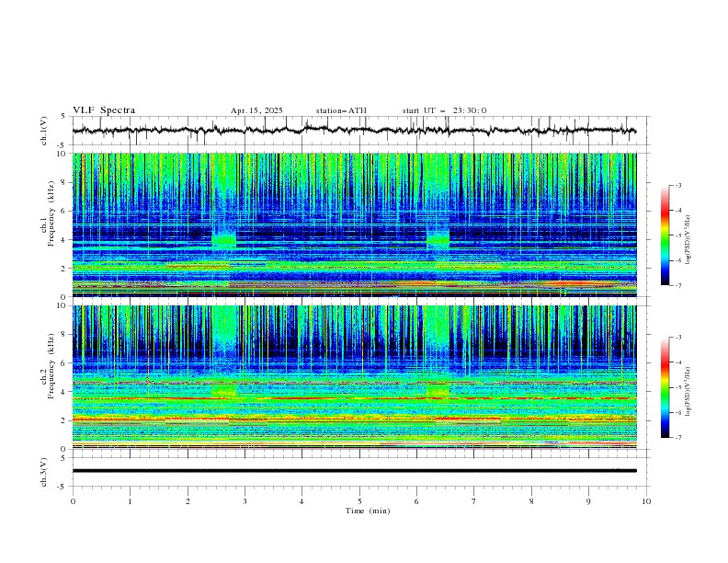Click the upper color scale bar

[x=665, y=236]
